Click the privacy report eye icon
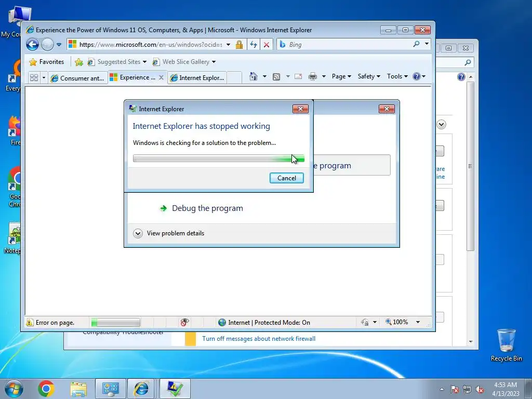This screenshot has height=399, width=532. point(184,322)
